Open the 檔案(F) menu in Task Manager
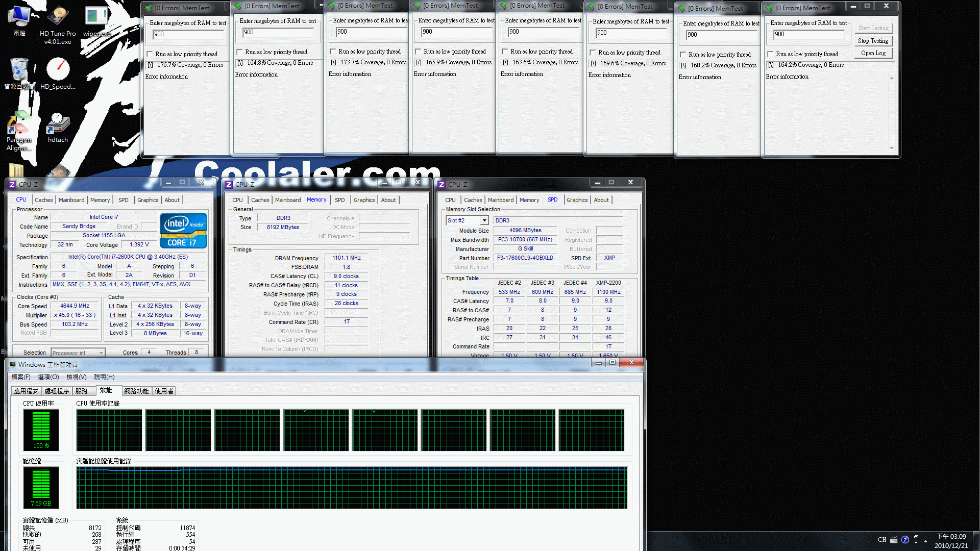Image resolution: width=980 pixels, height=551 pixels. coord(21,377)
